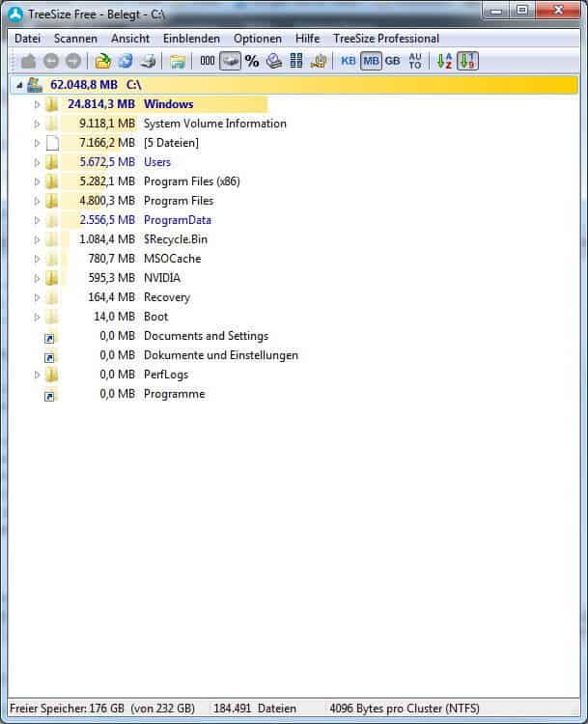The height and width of the screenshot is (724, 588).
Task: Click the C:\ drive icon
Action: (35, 85)
